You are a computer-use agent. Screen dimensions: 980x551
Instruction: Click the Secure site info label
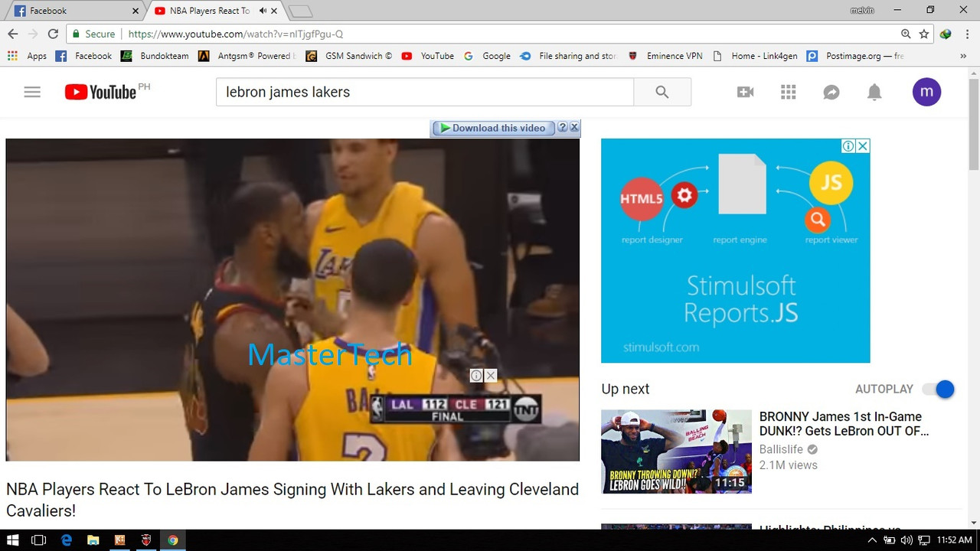pyautogui.click(x=93, y=34)
